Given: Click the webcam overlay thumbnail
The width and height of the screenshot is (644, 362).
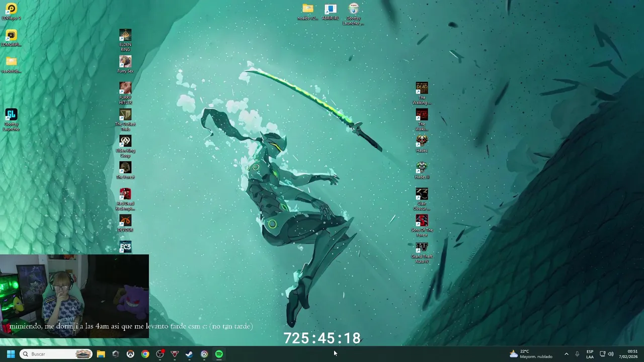Looking at the screenshot, I should (x=74, y=296).
